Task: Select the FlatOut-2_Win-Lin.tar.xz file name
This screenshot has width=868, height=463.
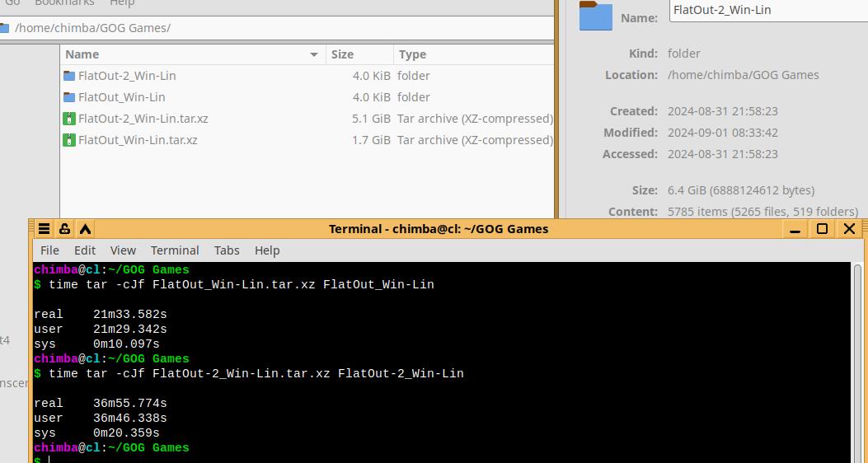Action: tap(143, 119)
